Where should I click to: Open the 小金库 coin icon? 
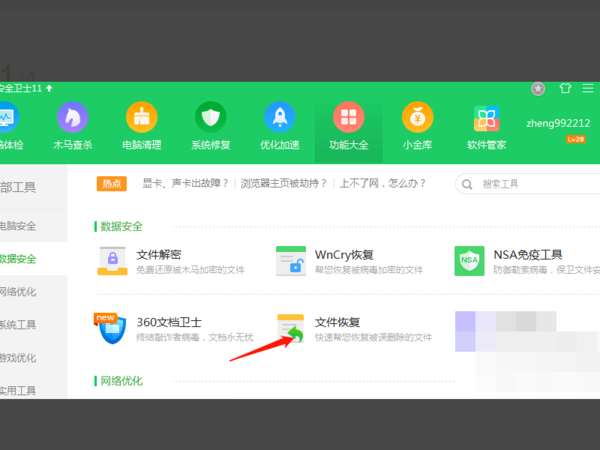click(x=418, y=118)
